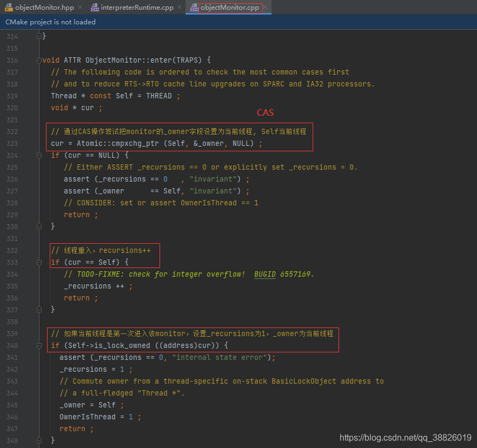Click line number 333 in the gutter

tap(12, 262)
